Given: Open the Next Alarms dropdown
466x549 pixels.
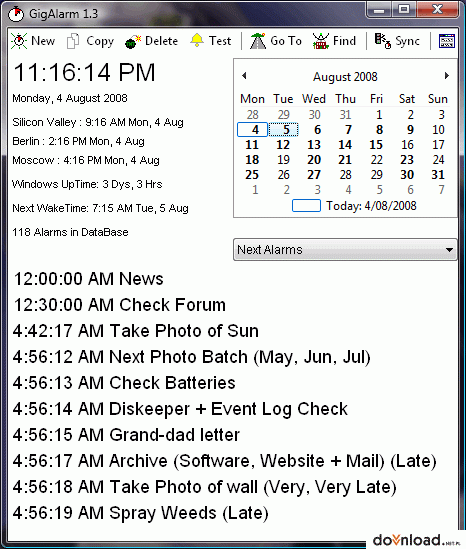Looking at the screenshot, I should click(345, 250).
